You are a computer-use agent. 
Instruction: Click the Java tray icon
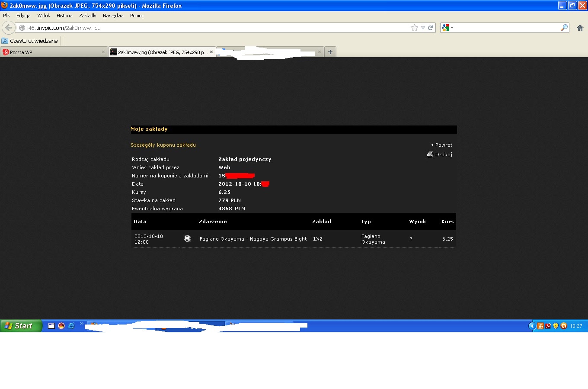coord(540,326)
